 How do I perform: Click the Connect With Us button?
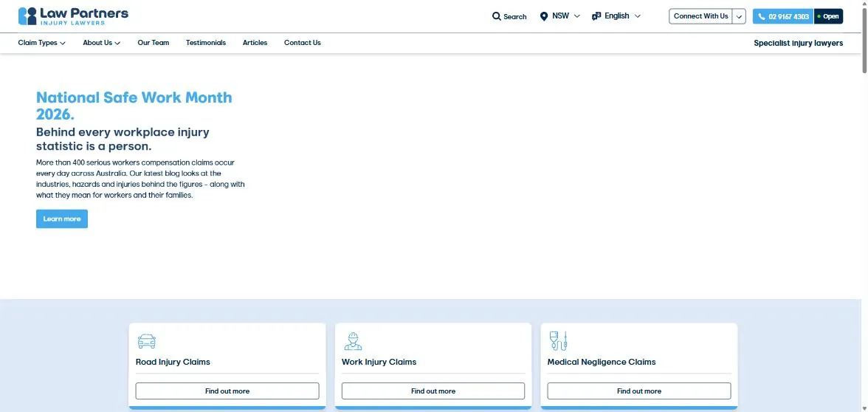tap(701, 16)
